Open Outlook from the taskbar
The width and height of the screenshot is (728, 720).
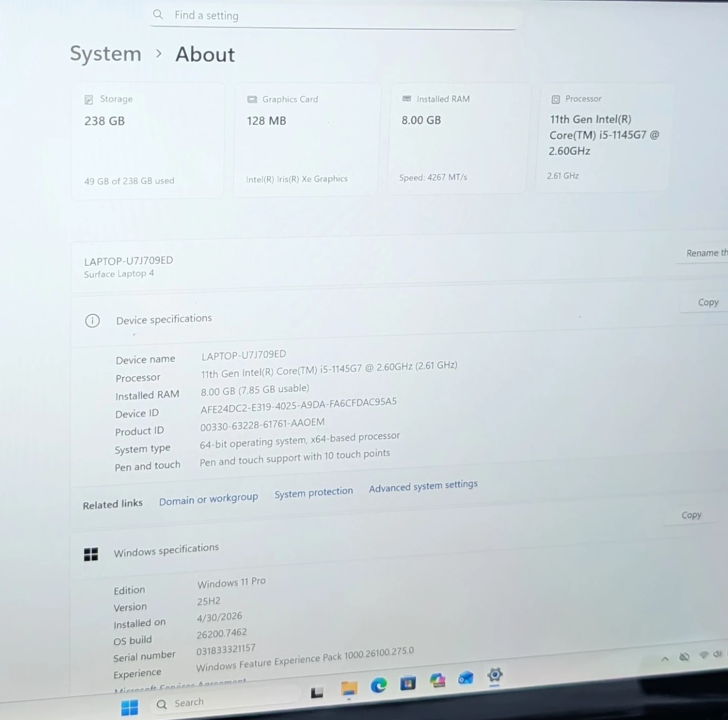(466, 678)
